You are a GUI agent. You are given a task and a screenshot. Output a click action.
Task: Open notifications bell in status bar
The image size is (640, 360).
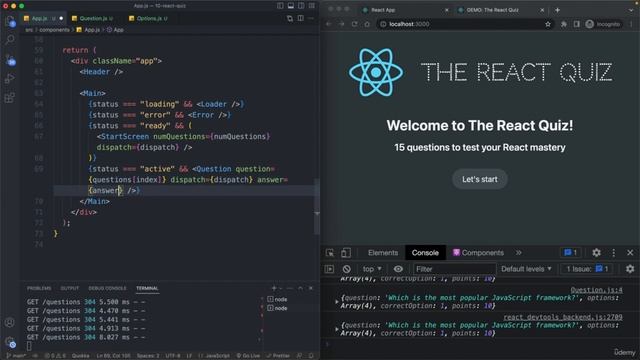pos(311,356)
